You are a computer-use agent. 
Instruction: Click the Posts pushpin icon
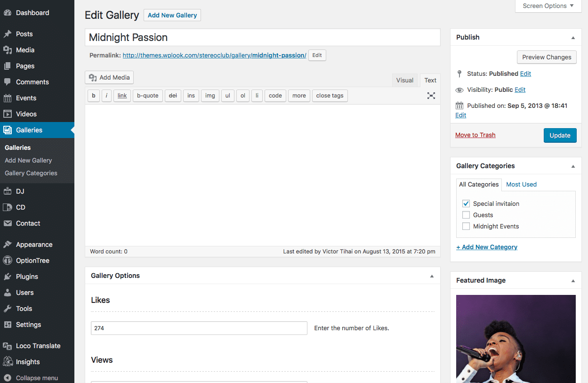8,34
